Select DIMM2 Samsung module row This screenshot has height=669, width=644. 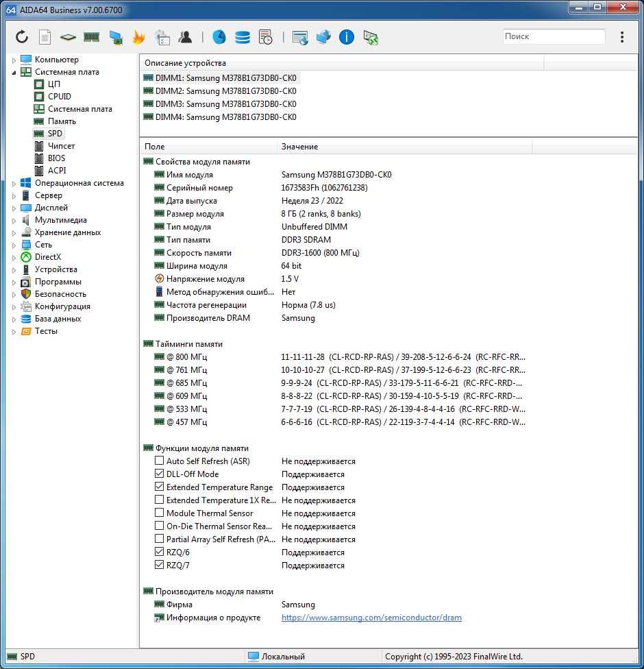click(x=220, y=91)
